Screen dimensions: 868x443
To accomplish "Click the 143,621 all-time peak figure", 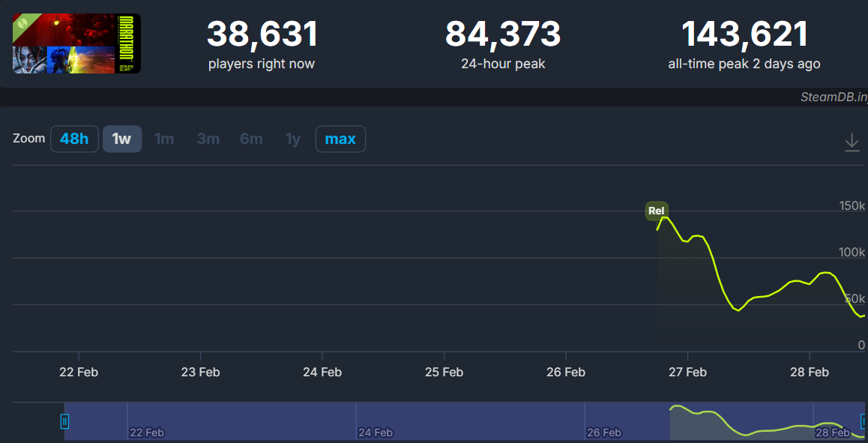I will [744, 34].
